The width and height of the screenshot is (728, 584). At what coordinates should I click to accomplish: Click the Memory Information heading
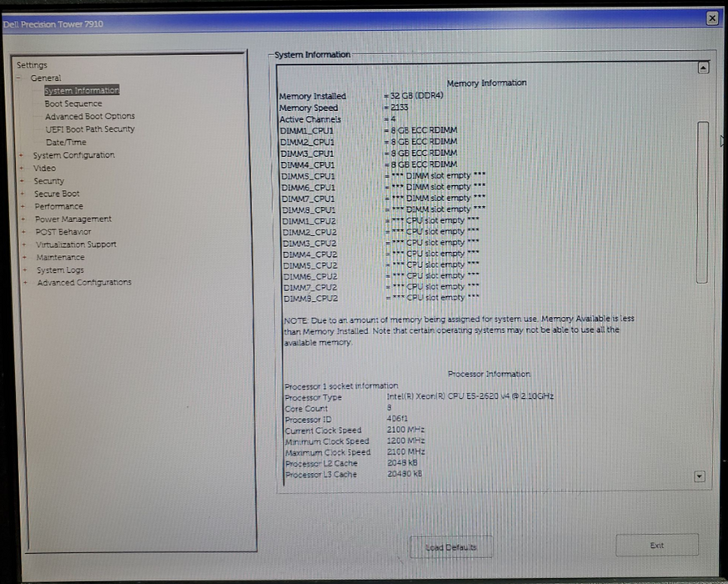click(x=486, y=83)
